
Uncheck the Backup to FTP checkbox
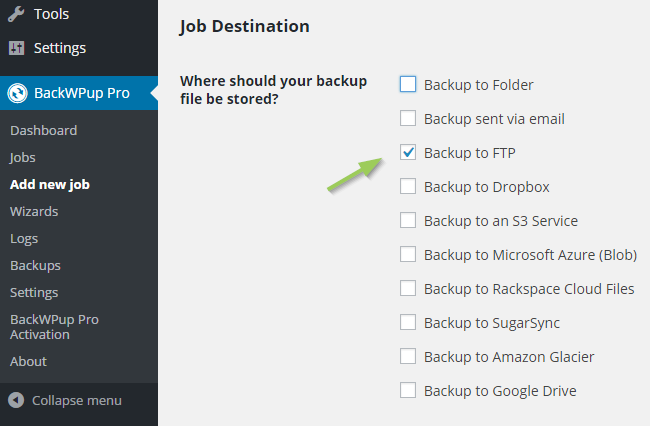pos(408,152)
